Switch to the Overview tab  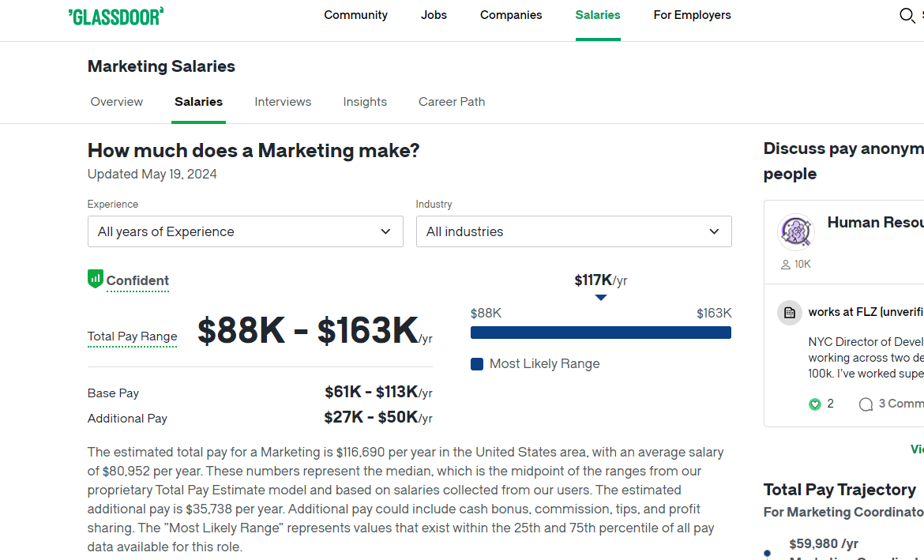[117, 101]
